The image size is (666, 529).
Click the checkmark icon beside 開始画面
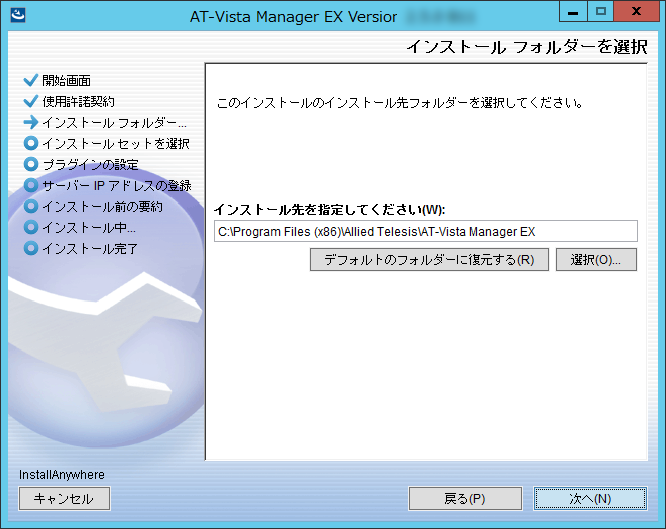click(x=30, y=80)
